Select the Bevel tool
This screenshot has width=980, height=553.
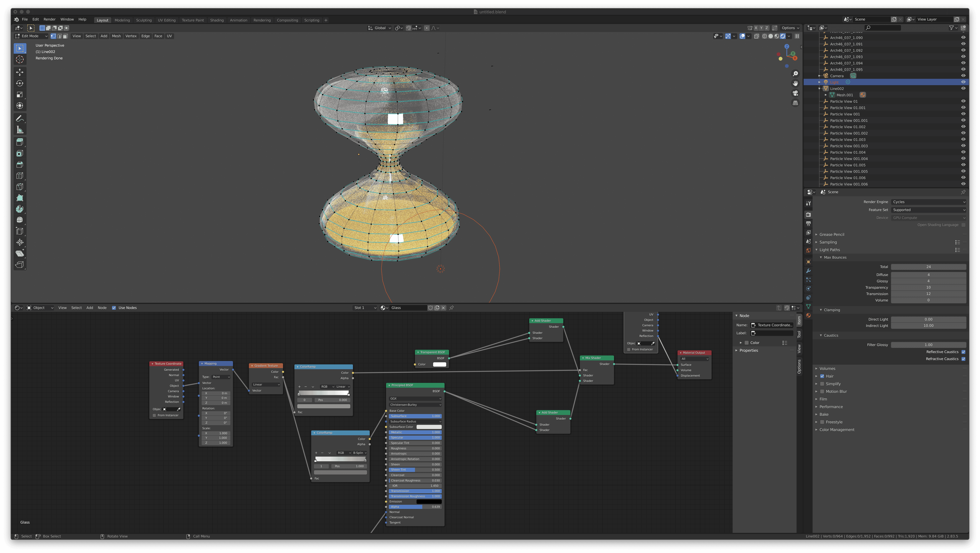[20, 165]
